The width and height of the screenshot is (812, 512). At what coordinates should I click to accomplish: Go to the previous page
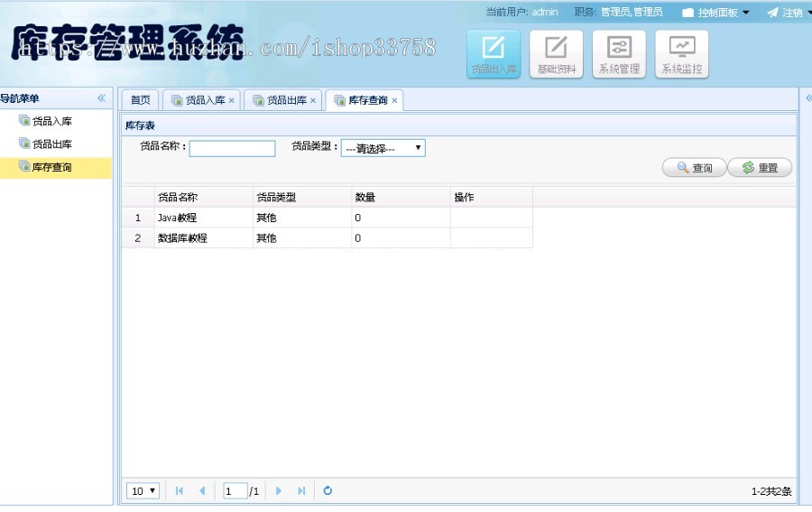click(x=202, y=490)
